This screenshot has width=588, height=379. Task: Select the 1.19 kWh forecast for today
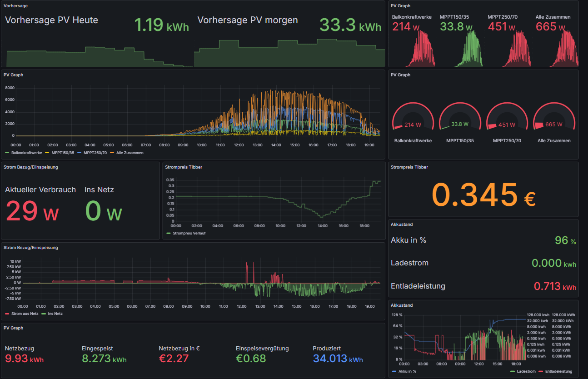point(161,25)
